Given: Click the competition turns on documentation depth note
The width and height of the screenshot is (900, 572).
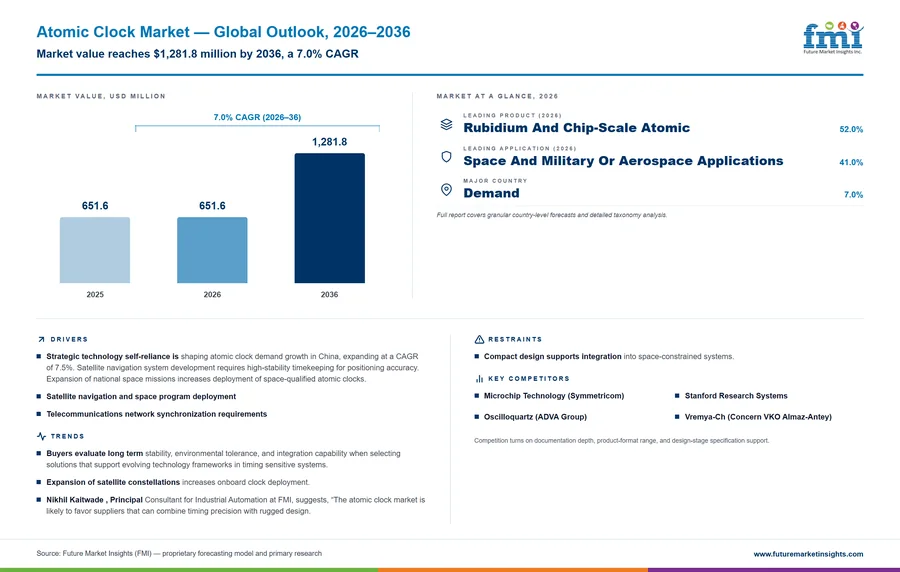Looking at the screenshot, I should pos(622,441).
